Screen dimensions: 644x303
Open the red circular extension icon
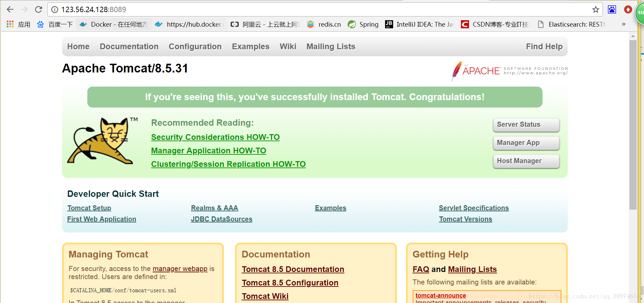click(628, 9)
